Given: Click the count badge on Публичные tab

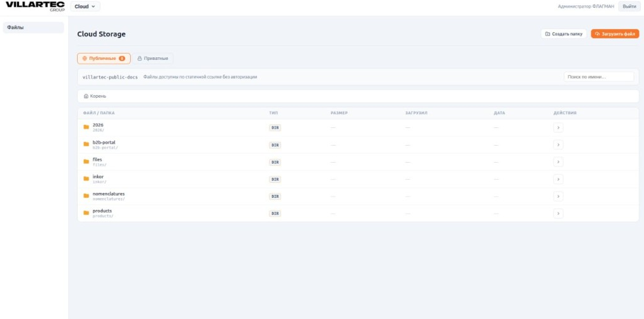Looking at the screenshot, I should point(122,59).
